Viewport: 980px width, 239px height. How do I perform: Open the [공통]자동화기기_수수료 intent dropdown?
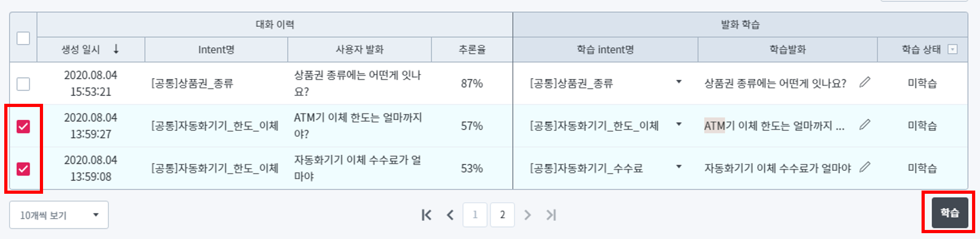pyautogui.click(x=679, y=167)
